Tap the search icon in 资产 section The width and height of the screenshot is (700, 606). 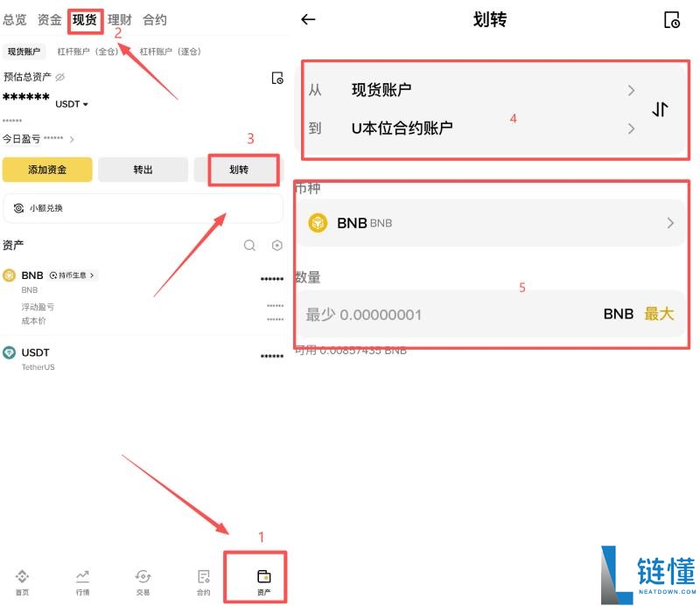coord(249,245)
